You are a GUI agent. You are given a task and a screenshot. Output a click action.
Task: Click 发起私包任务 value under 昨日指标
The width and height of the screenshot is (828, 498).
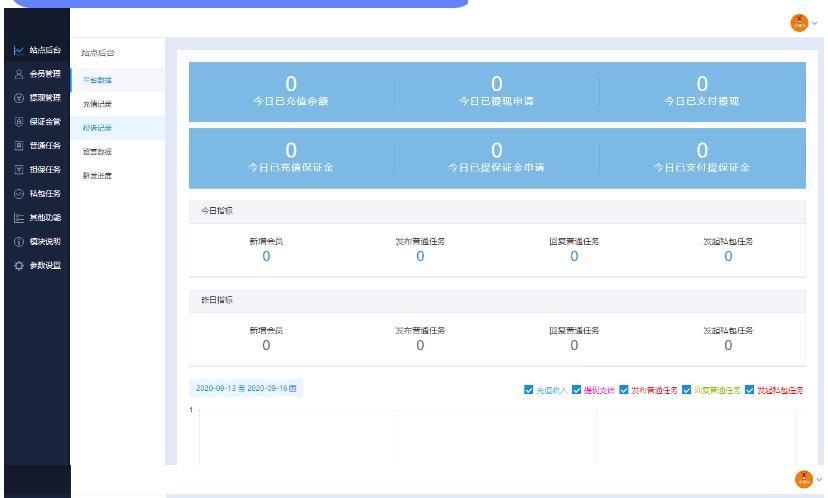click(728, 345)
